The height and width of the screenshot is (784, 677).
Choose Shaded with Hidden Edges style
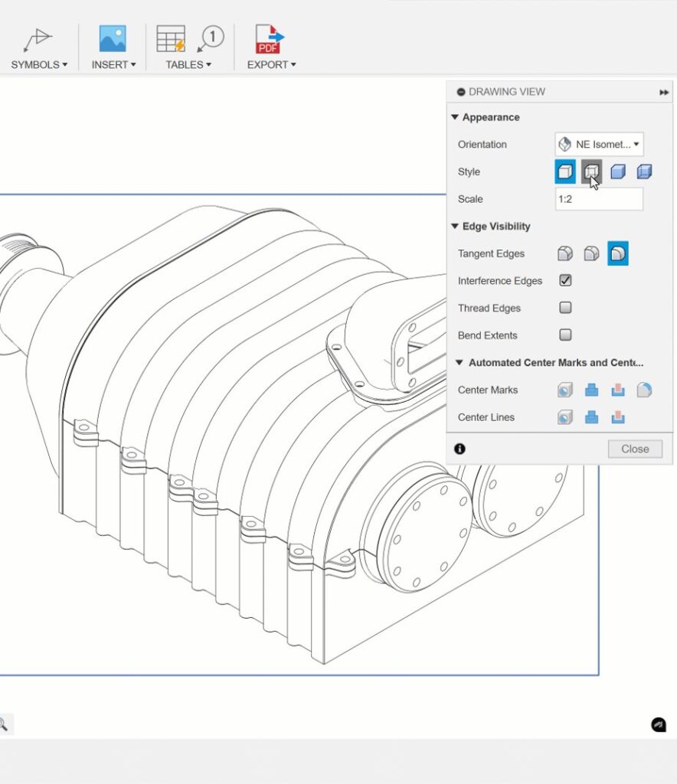645,171
